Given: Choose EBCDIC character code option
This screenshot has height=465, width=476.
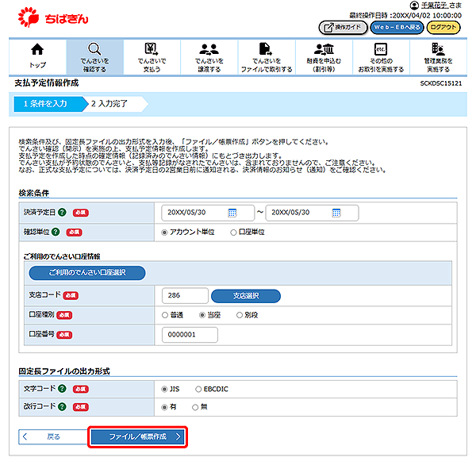Looking at the screenshot, I should coord(198,390).
